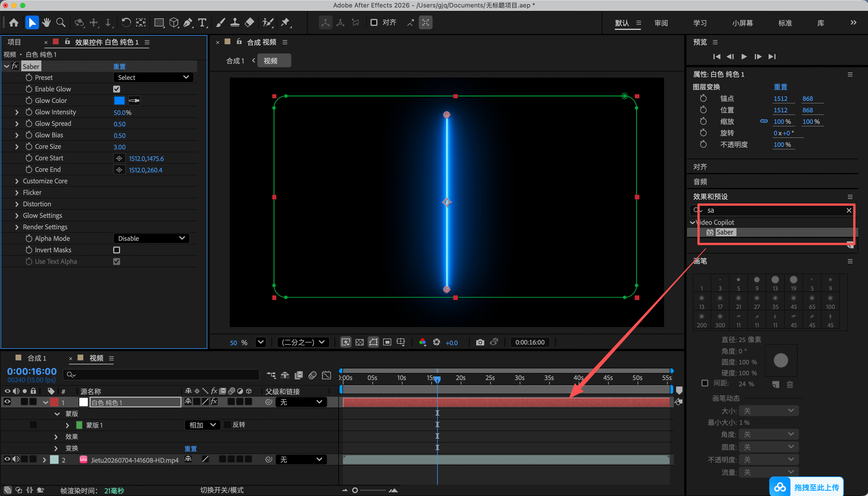Viewport: 868px width, 496px height.
Task: Select the Zoom magnifier tool
Action: [x=61, y=23]
